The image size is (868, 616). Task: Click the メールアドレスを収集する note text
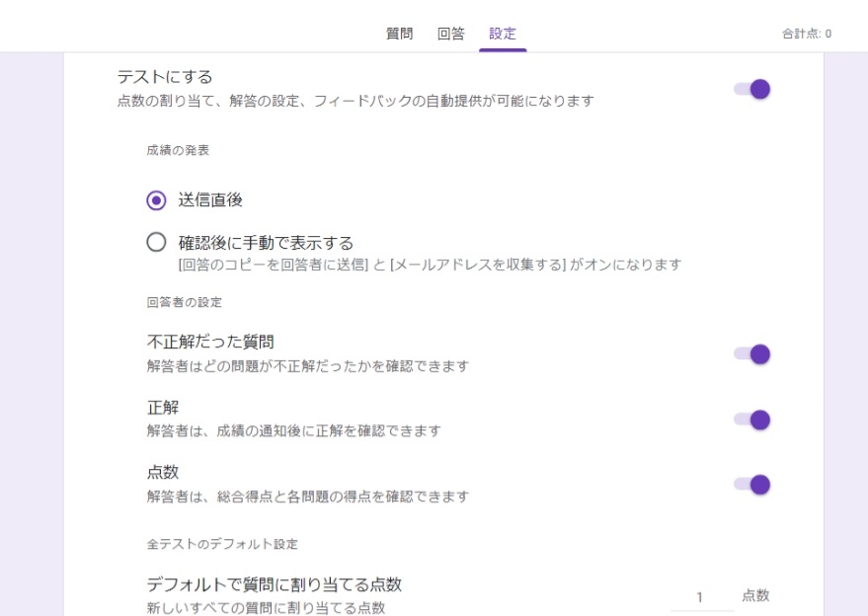431,266
